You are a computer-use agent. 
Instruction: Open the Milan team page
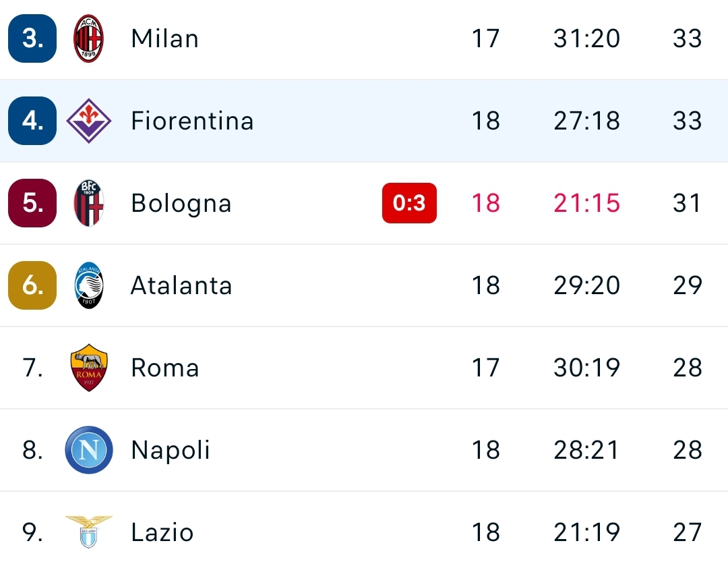tap(164, 38)
